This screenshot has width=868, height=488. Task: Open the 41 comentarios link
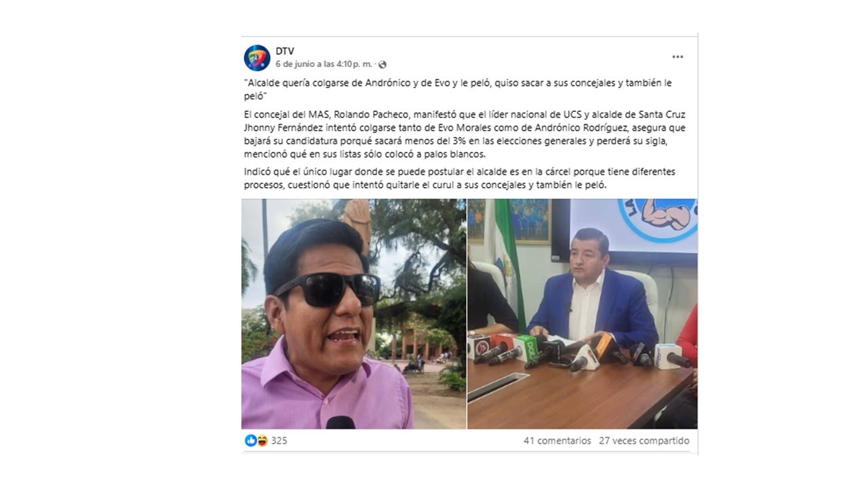(557, 441)
